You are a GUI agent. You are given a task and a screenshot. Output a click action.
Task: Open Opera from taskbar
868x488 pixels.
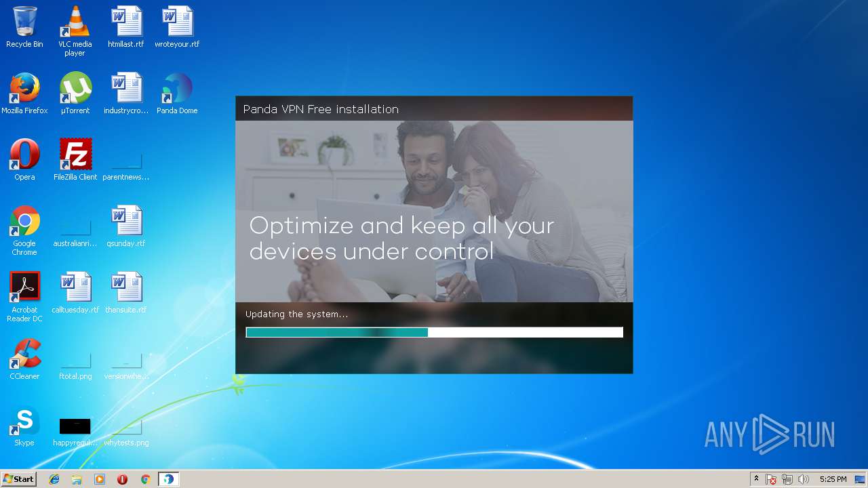click(122, 479)
